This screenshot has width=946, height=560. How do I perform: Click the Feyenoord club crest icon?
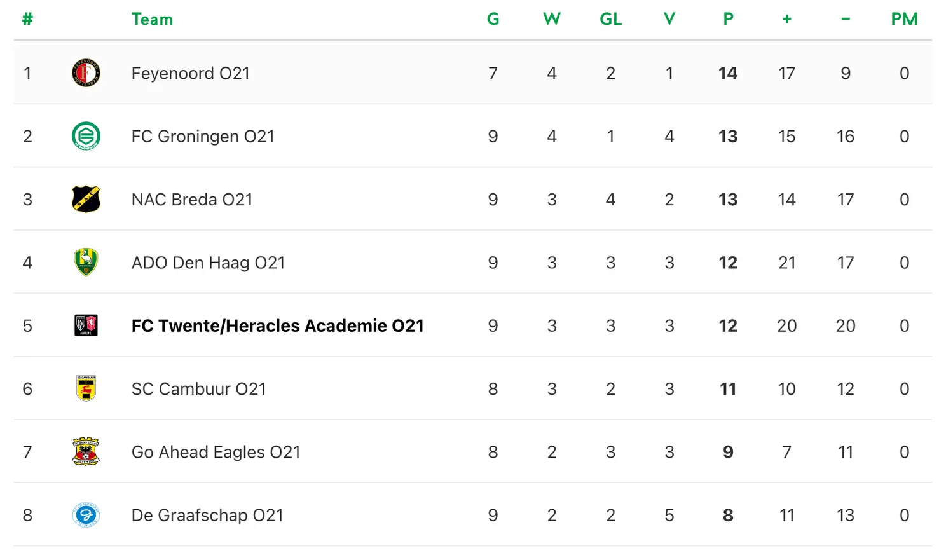pos(86,73)
